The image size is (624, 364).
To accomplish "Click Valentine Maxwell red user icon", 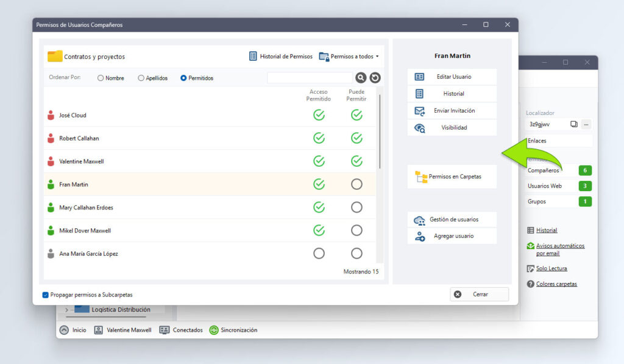I will tap(51, 161).
